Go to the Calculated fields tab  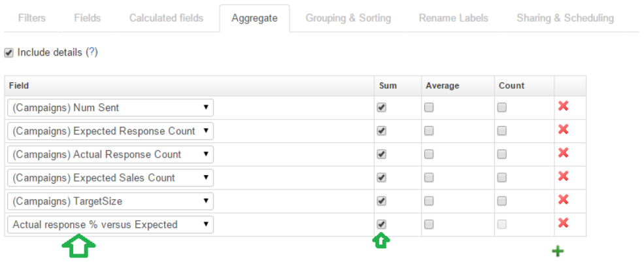click(x=166, y=18)
